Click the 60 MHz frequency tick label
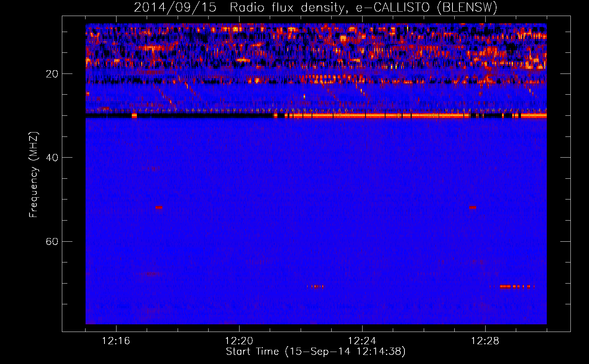The height and width of the screenshot is (364, 589). [x=52, y=241]
